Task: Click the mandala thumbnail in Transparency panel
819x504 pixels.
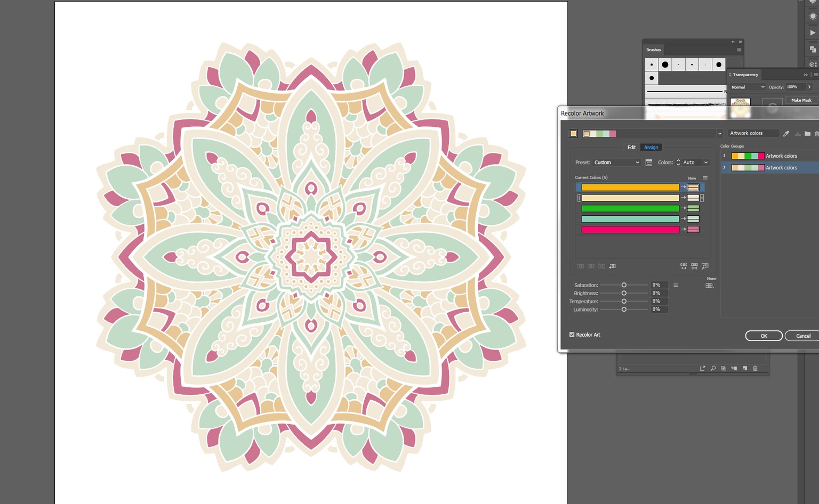Action: click(740, 107)
